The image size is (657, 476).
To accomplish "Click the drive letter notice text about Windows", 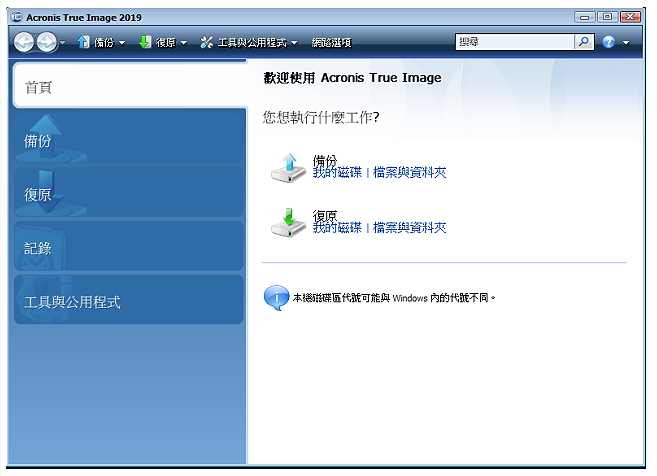I will tap(394, 298).
